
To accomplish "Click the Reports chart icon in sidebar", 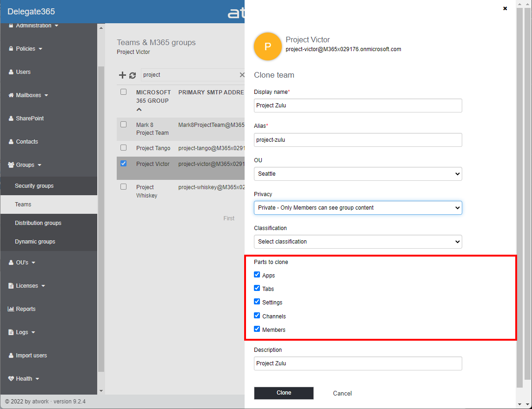I will [11, 309].
